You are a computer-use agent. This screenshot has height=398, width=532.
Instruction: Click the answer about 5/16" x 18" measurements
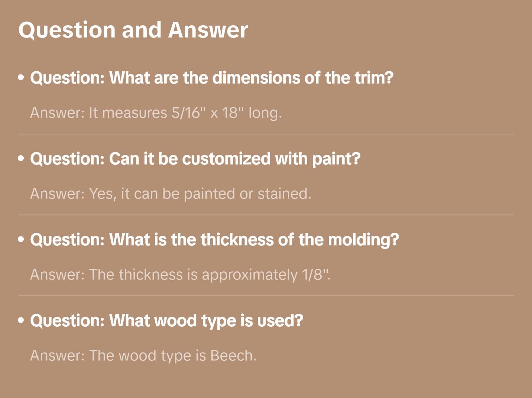coord(156,113)
